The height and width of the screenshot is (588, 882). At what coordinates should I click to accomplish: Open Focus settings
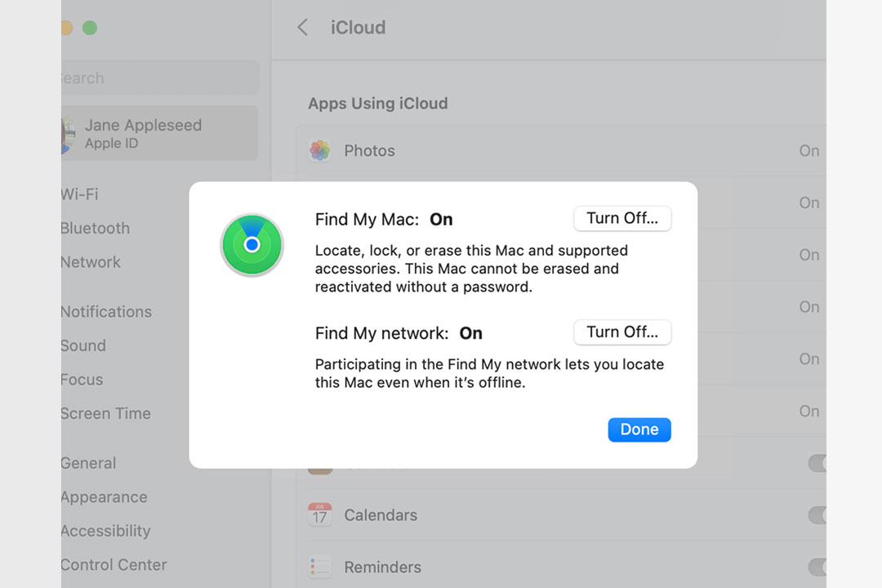82,379
